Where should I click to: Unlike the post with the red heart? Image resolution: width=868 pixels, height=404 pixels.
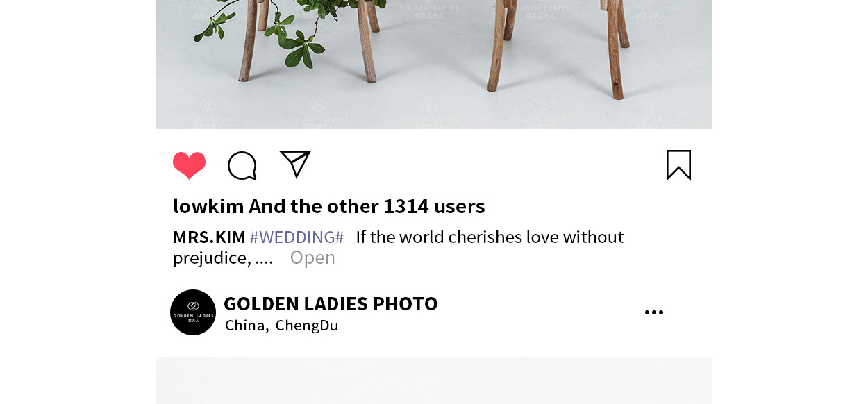click(x=189, y=166)
